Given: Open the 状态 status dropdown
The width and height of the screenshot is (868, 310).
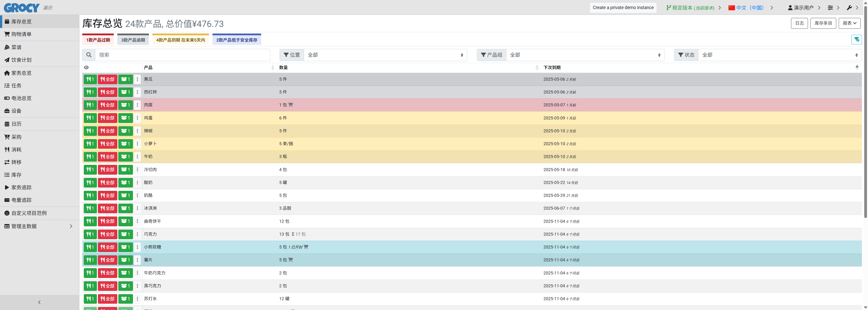Looking at the screenshot, I should pos(779,55).
